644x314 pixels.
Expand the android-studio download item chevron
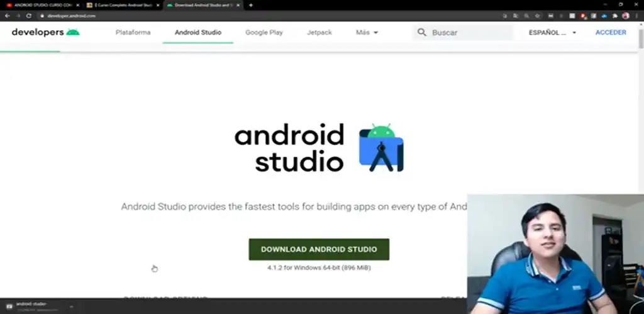tap(71, 306)
